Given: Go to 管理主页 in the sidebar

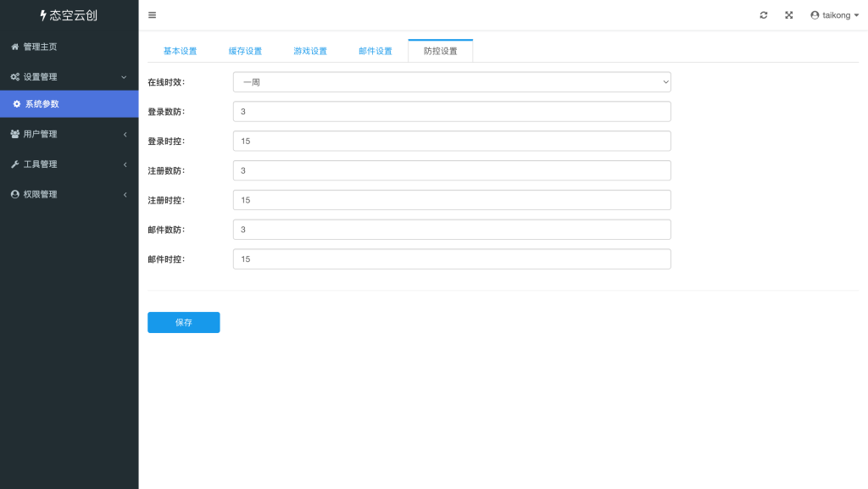Looking at the screenshot, I should pyautogui.click(x=41, y=47).
